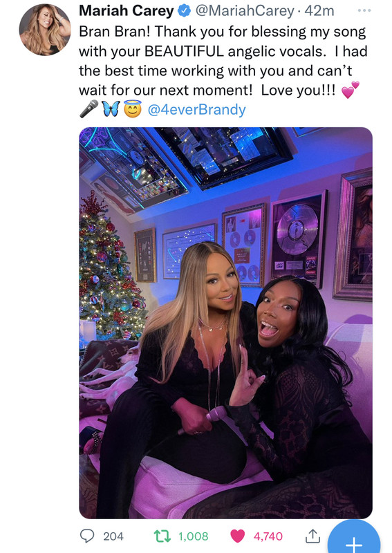Open the reply speech bubble icon
The height and width of the screenshot is (553, 392).
click(87, 536)
